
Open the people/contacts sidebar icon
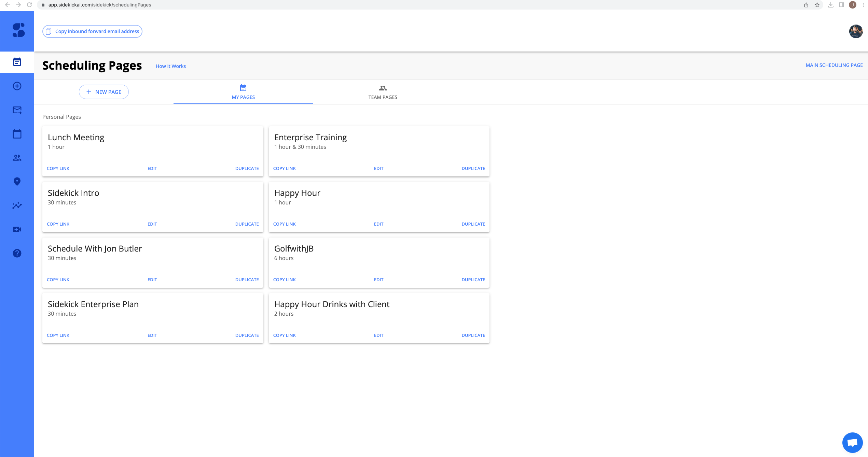[x=17, y=158]
